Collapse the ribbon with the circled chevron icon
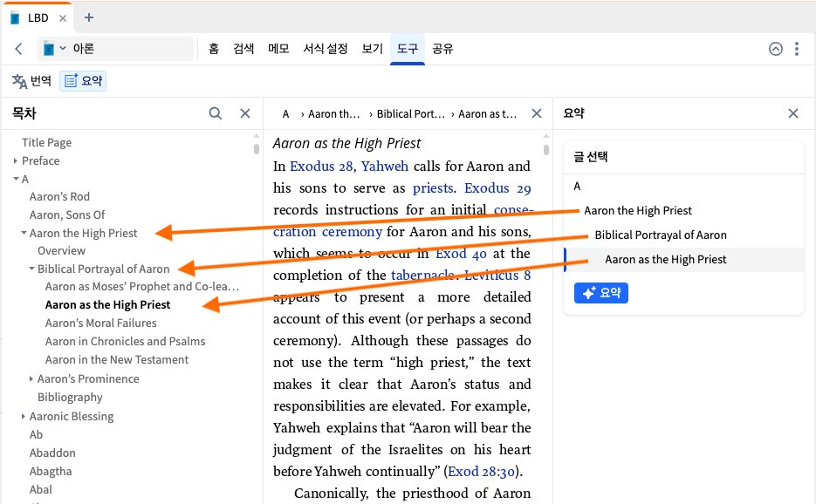The height and width of the screenshot is (504, 816). 775,49
